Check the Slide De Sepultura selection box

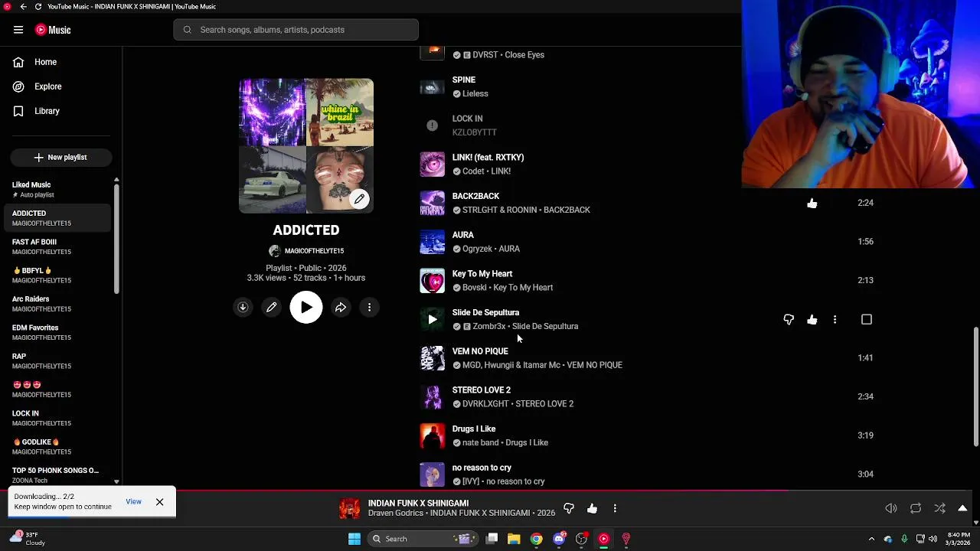coord(867,319)
